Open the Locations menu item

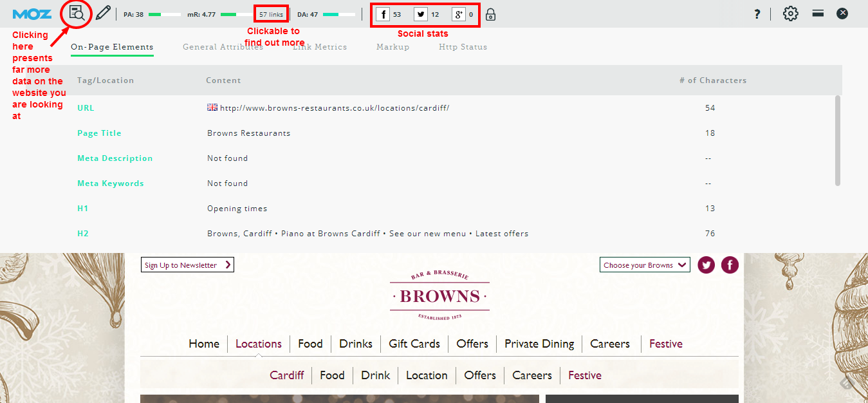[x=259, y=344]
